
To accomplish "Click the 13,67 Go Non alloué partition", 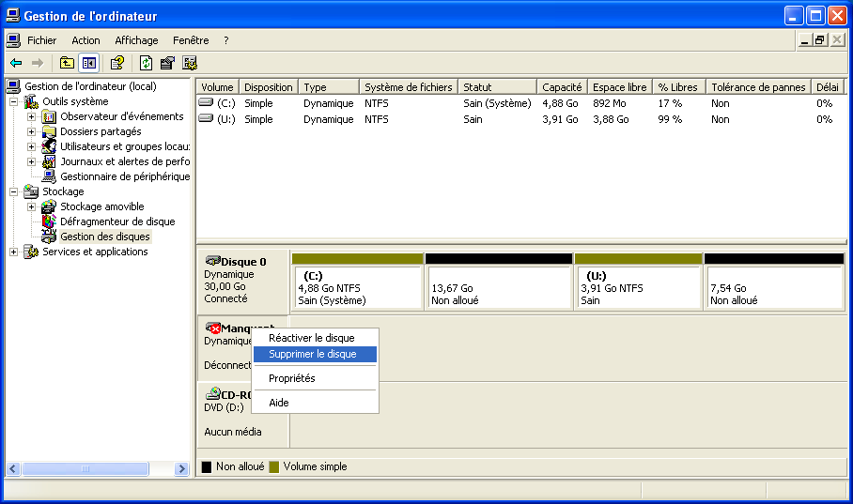I will [498, 287].
